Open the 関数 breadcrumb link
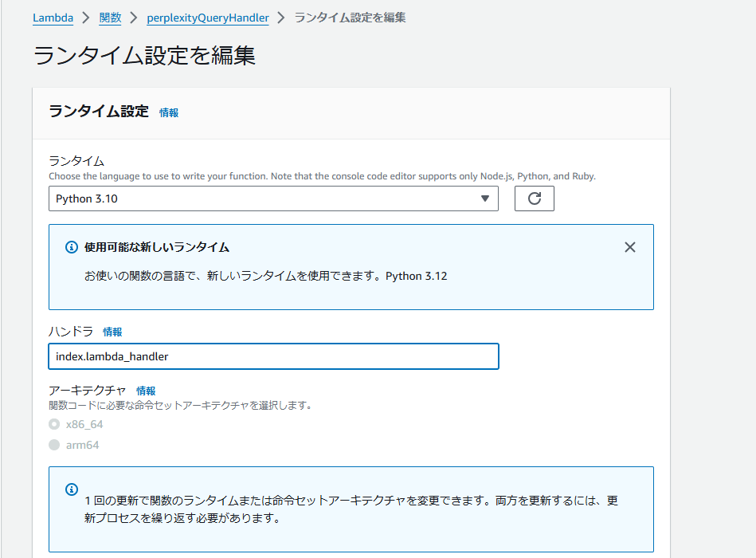756x558 pixels. (x=110, y=18)
